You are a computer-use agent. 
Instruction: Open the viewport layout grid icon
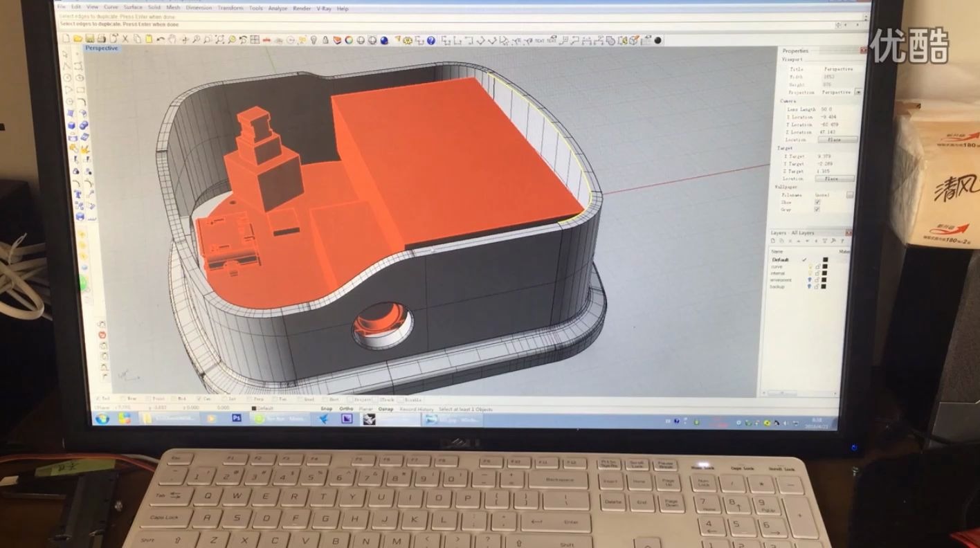coord(255,39)
